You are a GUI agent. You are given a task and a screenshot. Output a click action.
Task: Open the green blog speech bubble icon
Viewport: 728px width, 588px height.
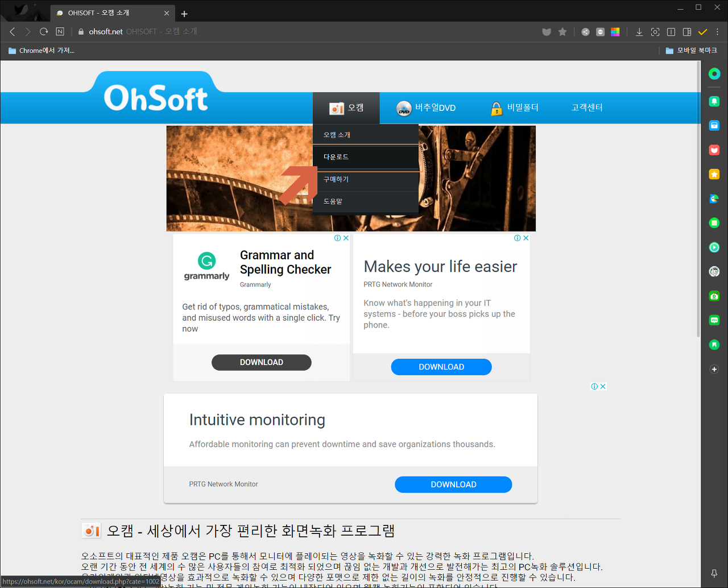tap(714, 320)
